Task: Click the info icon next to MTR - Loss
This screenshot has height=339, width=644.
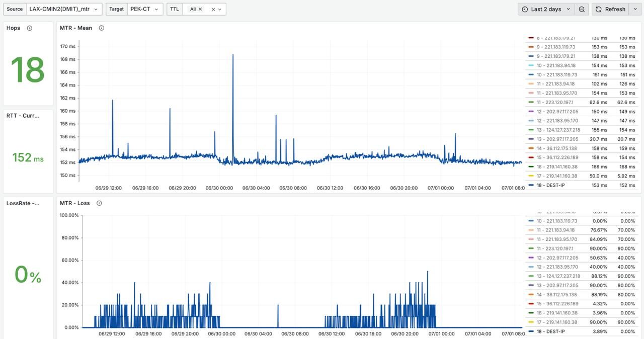Action: [x=99, y=203]
